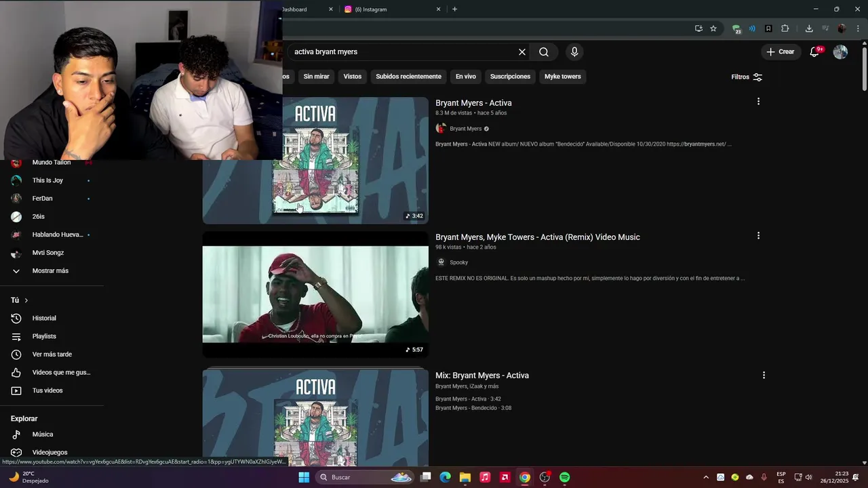Click the Activa (Remix) video thumbnail

pyautogui.click(x=315, y=294)
